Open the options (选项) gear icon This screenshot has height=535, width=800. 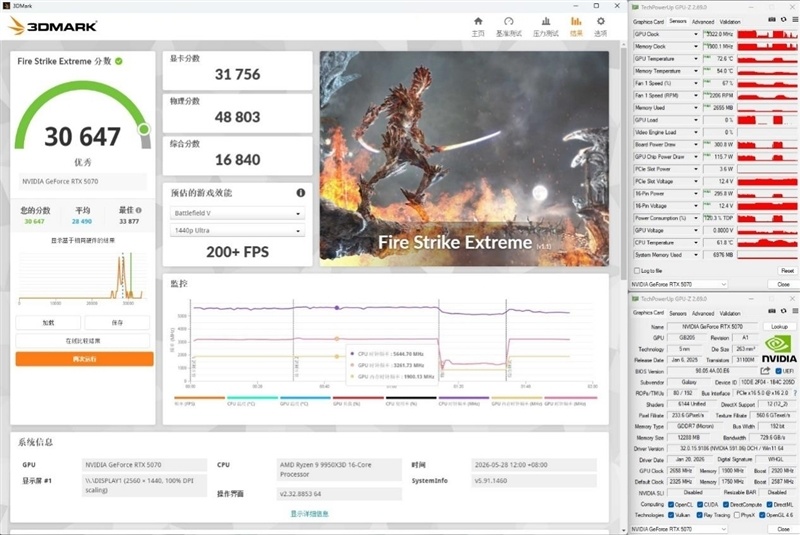601,21
